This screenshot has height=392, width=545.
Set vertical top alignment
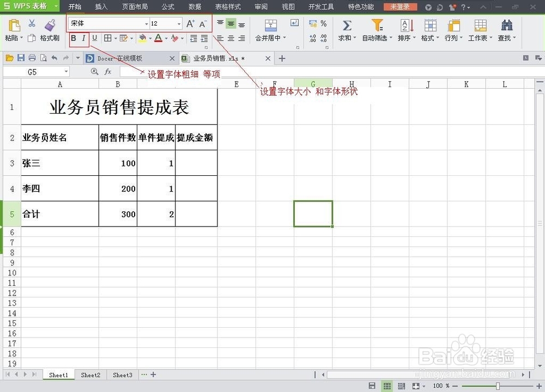click(x=220, y=23)
